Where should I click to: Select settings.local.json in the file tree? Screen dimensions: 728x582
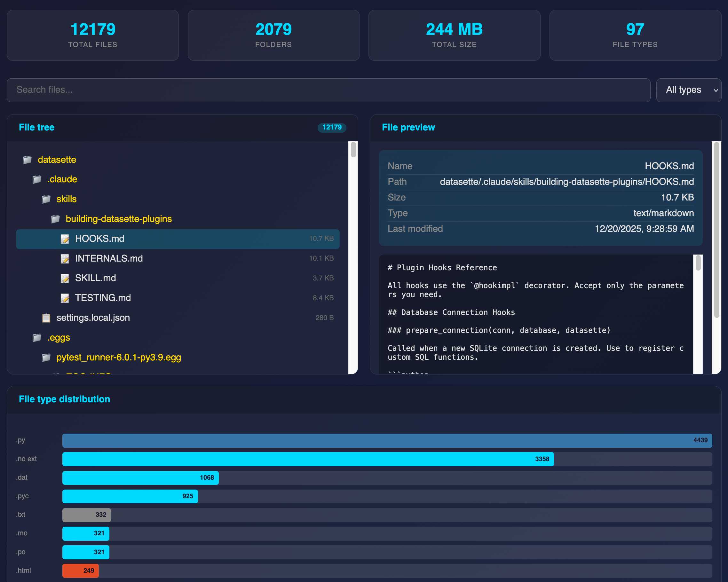click(x=93, y=318)
